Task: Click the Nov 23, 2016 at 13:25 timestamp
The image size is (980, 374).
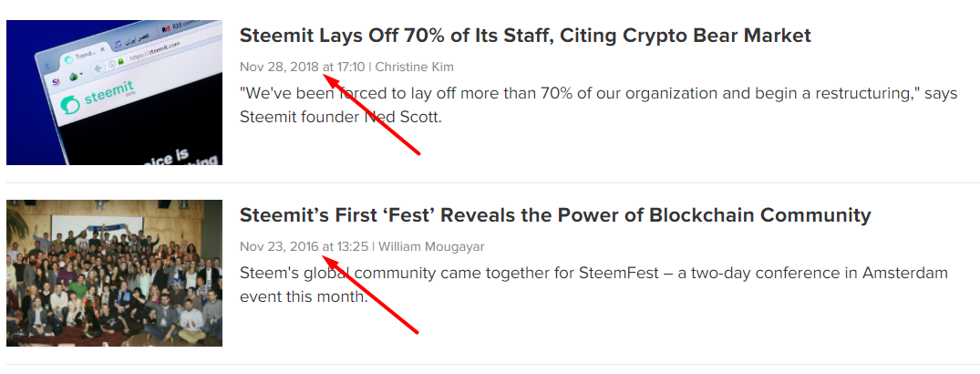Action: coord(304,246)
